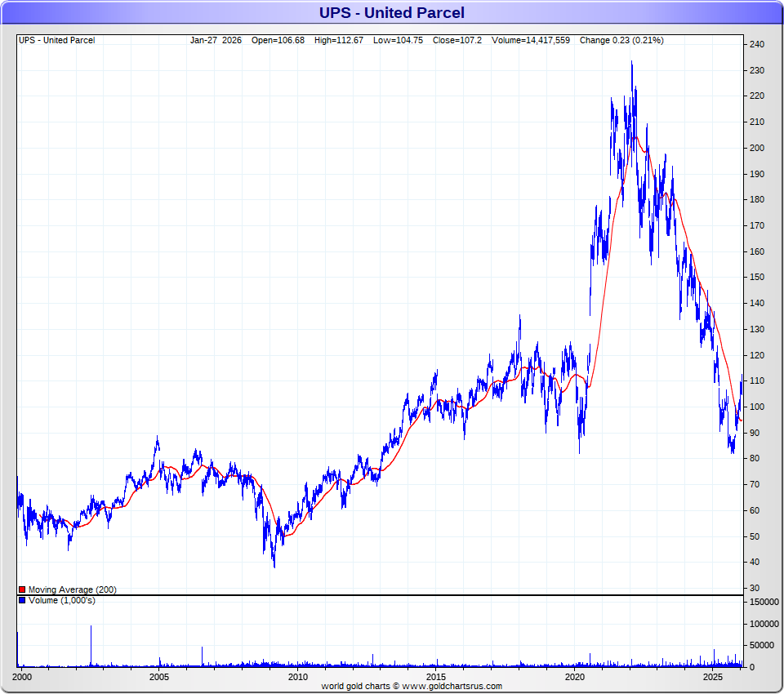Click the 180 price axis label
Screen dimensions: 784x694
(757, 199)
